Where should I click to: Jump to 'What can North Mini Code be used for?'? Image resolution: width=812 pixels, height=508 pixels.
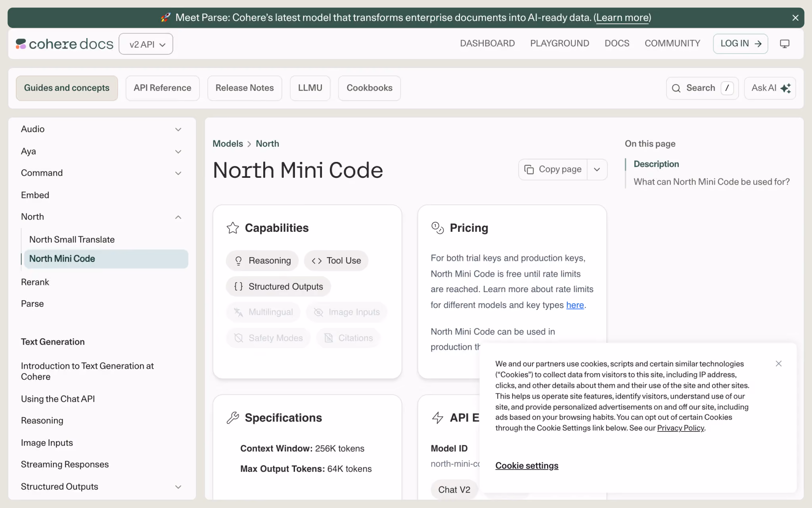pos(711,182)
